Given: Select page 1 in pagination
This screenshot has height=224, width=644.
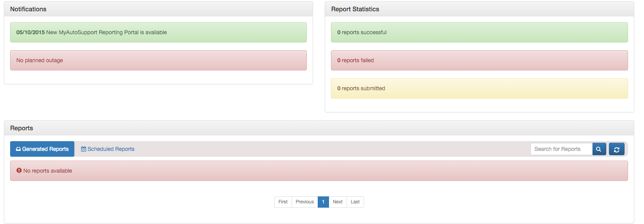Looking at the screenshot, I should coord(323,202).
